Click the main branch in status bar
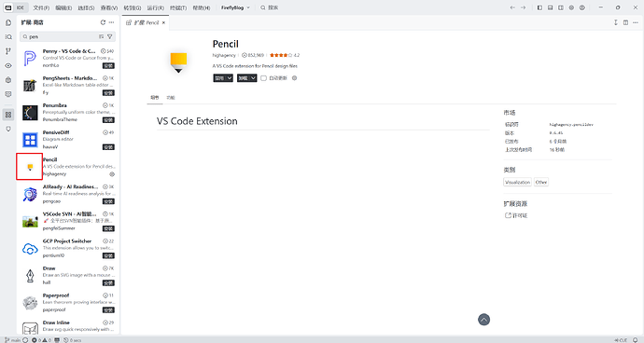The width and height of the screenshot is (644, 343). pos(12,340)
